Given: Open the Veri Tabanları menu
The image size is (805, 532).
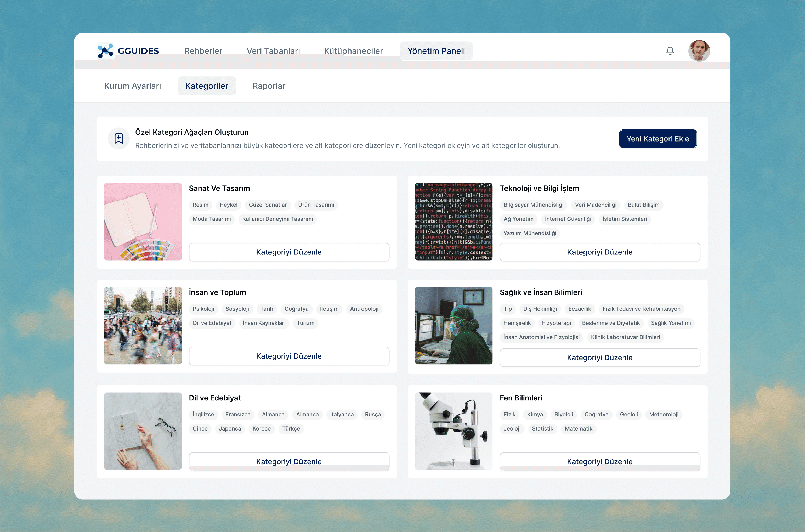Looking at the screenshot, I should coord(273,51).
